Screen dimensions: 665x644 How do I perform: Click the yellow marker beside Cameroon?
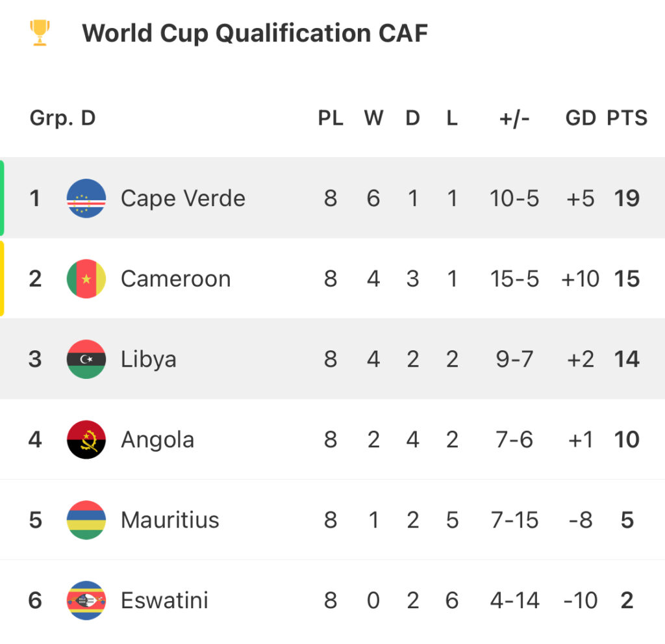pos(2,279)
